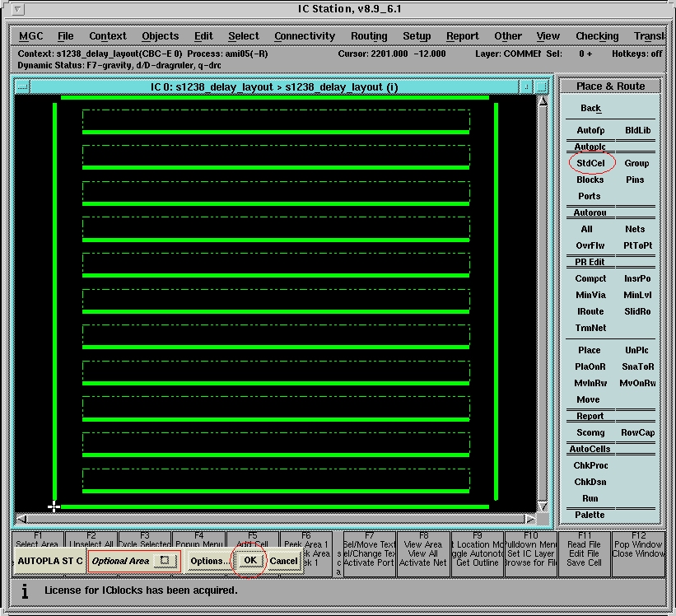Open Options... in the prompt bar

tap(209, 561)
